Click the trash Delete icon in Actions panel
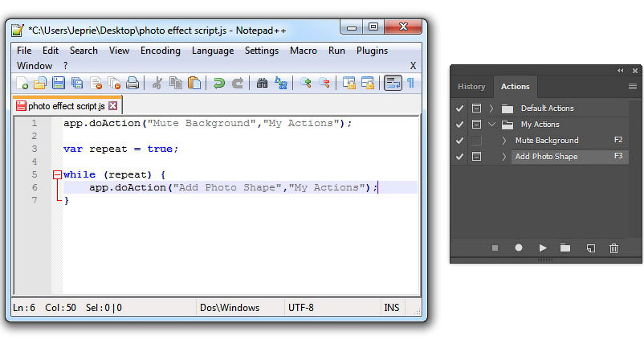644x348 pixels. [x=613, y=248]
